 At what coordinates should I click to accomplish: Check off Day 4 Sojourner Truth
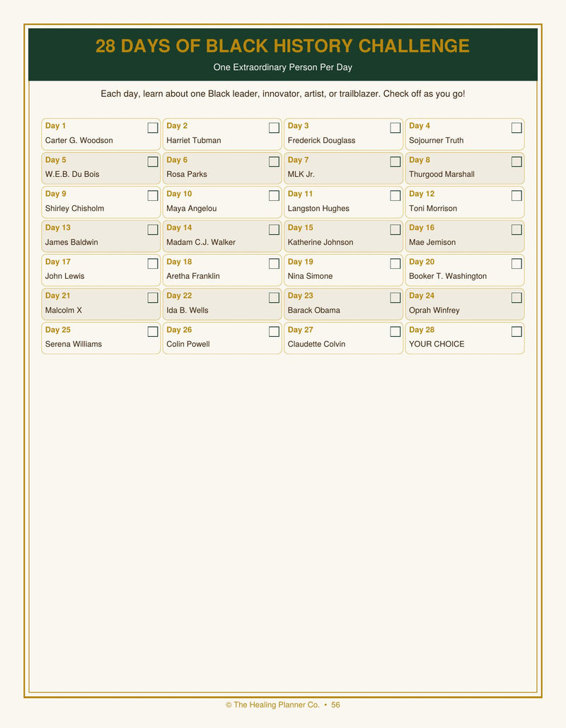[516, 127]
